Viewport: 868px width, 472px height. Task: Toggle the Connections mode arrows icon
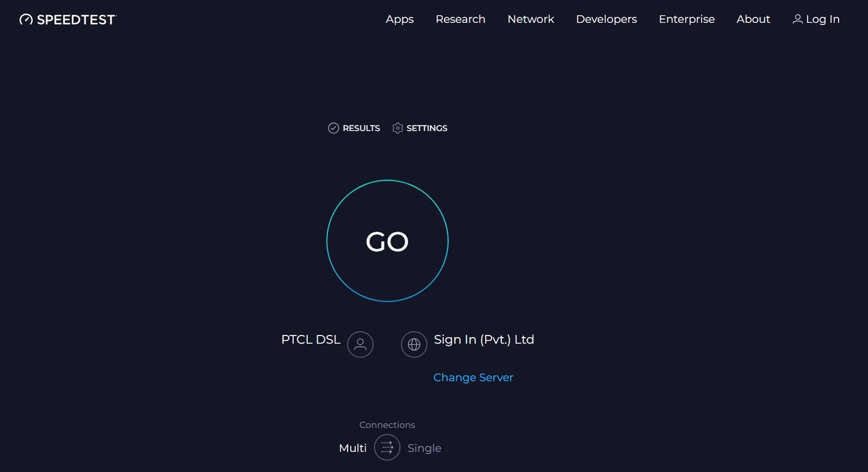387,448
